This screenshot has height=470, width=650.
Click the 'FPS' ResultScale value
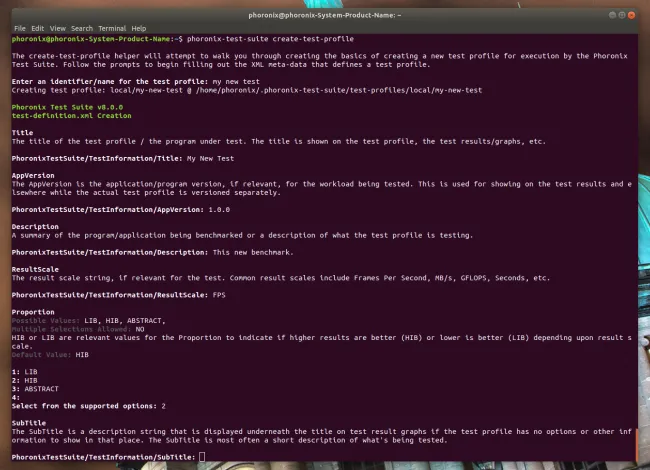point(219,295)
